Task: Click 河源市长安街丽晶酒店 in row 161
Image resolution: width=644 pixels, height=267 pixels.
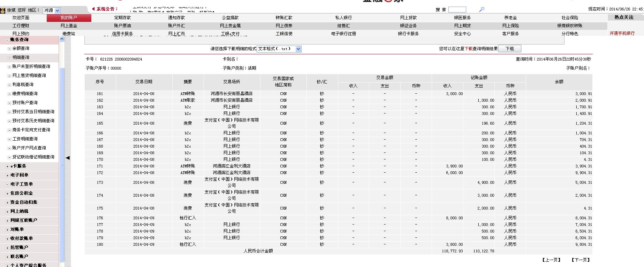Action: point(232,94)
